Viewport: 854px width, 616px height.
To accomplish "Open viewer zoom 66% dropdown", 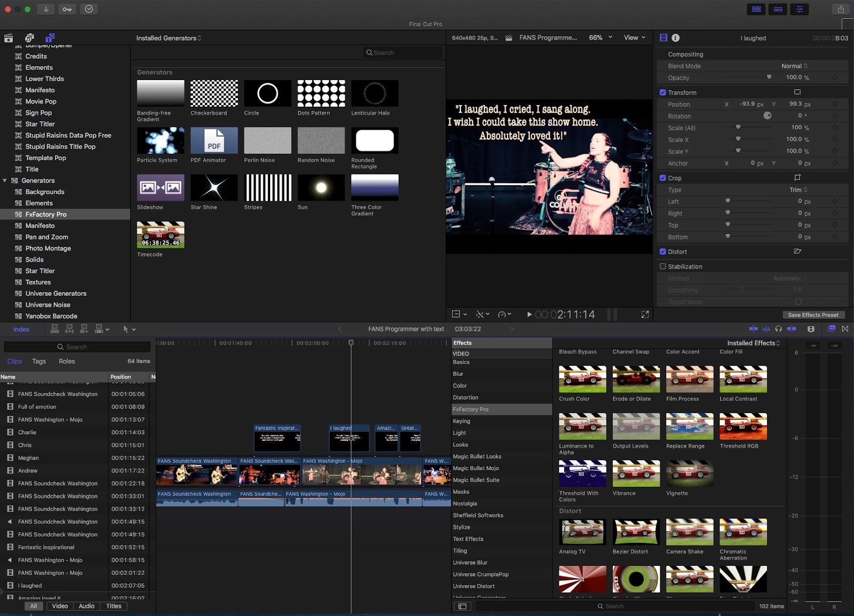I will pos(600,37).
